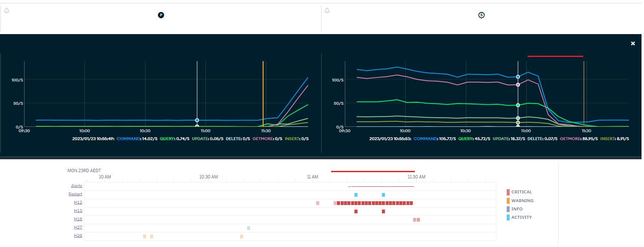Open the H27 host link
Viewport: 644px width, 247px height.
tap(78, 227)
